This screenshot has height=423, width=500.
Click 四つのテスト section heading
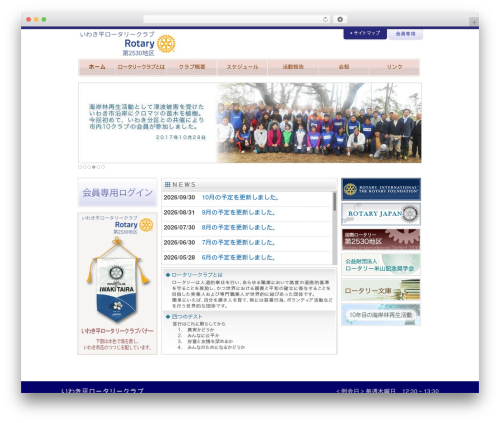point(187,317)
